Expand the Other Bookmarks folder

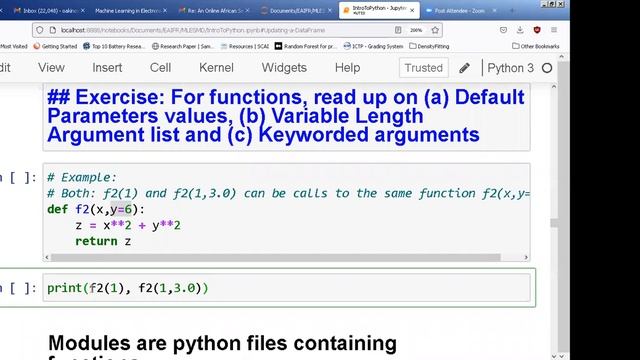point(536,46)
